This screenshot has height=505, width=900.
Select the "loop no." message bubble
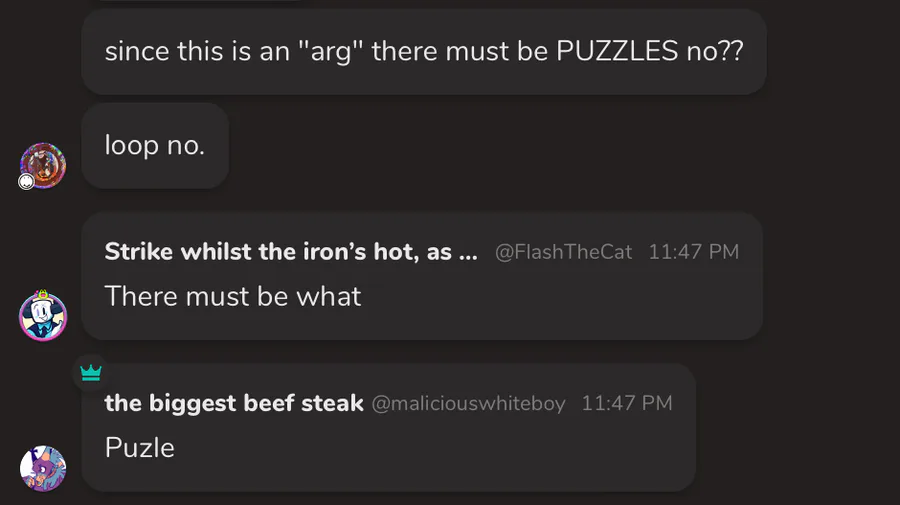pos(155,146)
